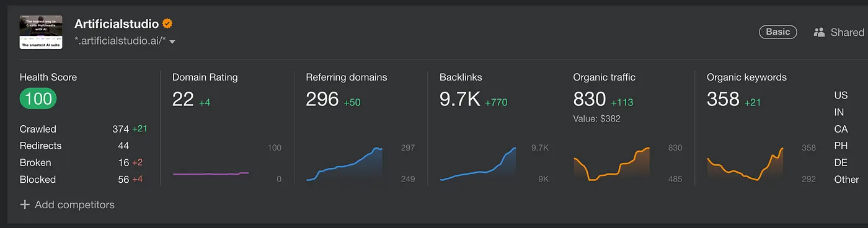
Task: Click the Health Score 100 badge
Action: [38, 99]
